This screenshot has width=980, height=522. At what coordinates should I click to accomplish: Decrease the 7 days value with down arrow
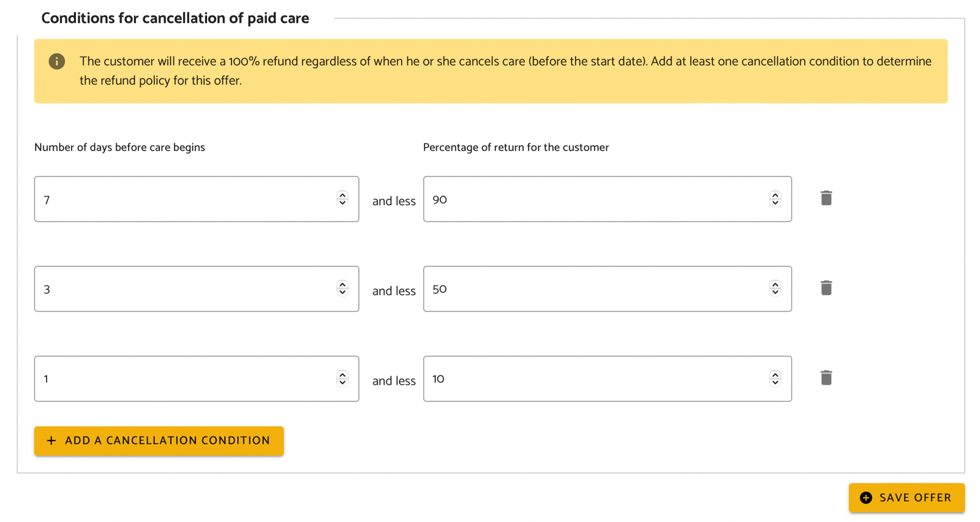(342, 203)
